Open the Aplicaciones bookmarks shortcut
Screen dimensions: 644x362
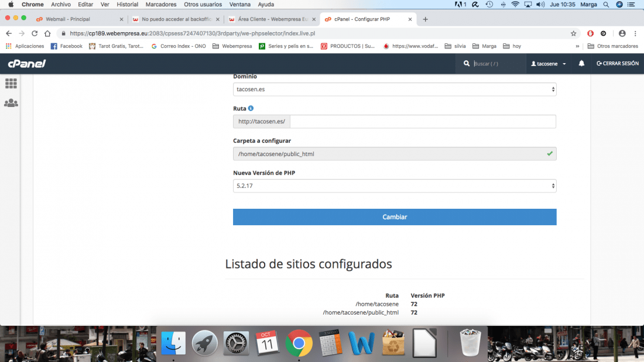[x=25, y=46]
